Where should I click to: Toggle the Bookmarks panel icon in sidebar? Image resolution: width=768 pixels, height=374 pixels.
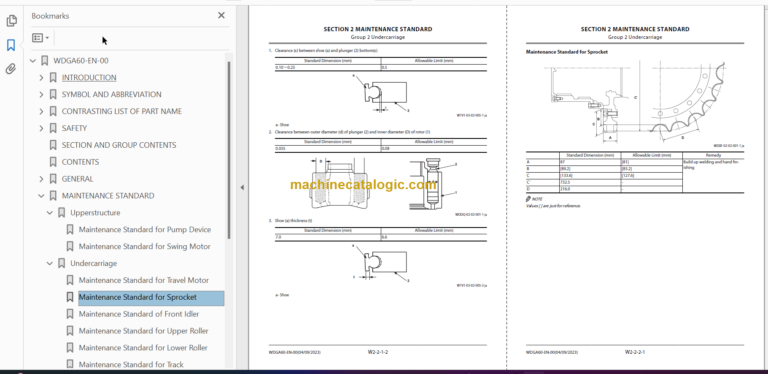[11, 46]
